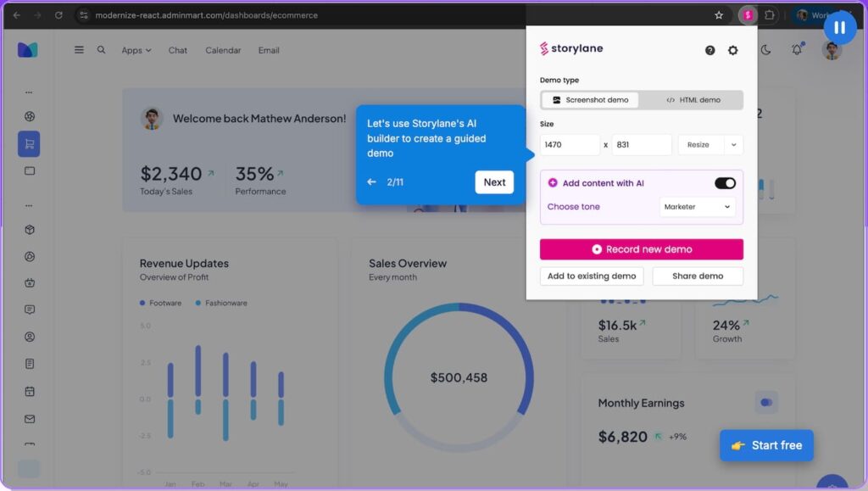The width and height of the screenshot is (868, 491).
Task: Open notifications bell icon
Action: coord(797,50)
